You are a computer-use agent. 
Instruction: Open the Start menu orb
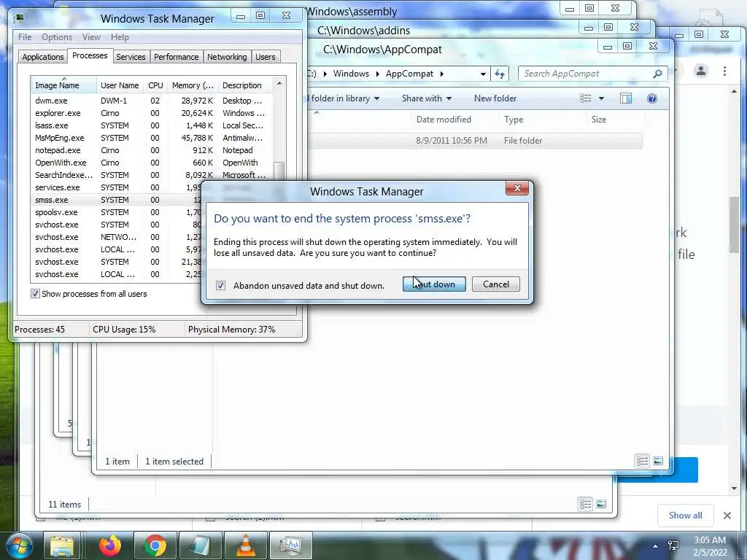click(x=18, y=545)
